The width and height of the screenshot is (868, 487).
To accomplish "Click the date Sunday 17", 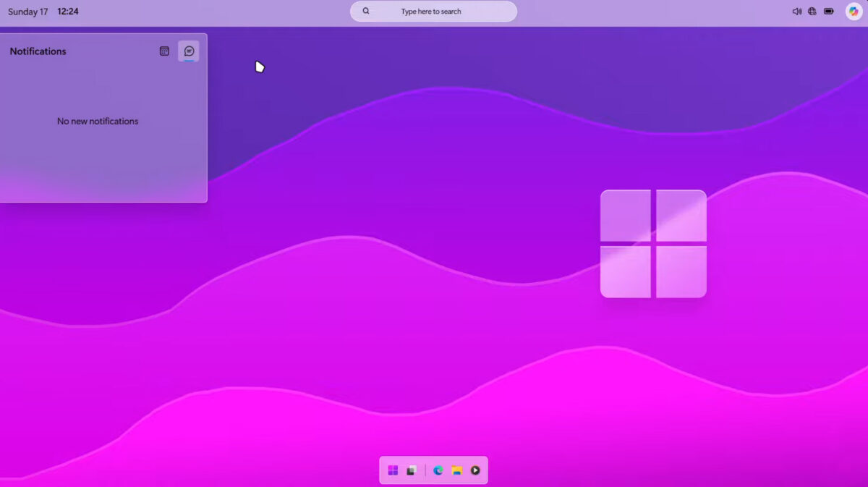I will tap(27, 12).
